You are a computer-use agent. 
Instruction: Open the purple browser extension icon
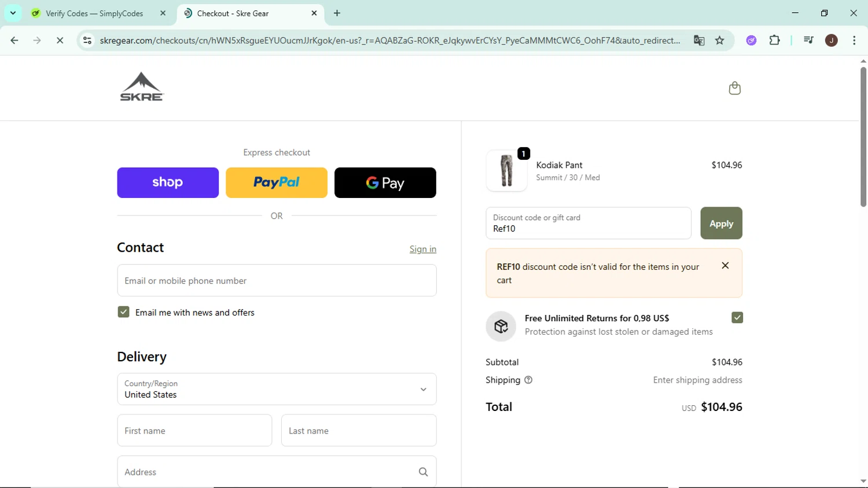coord(751,41)
